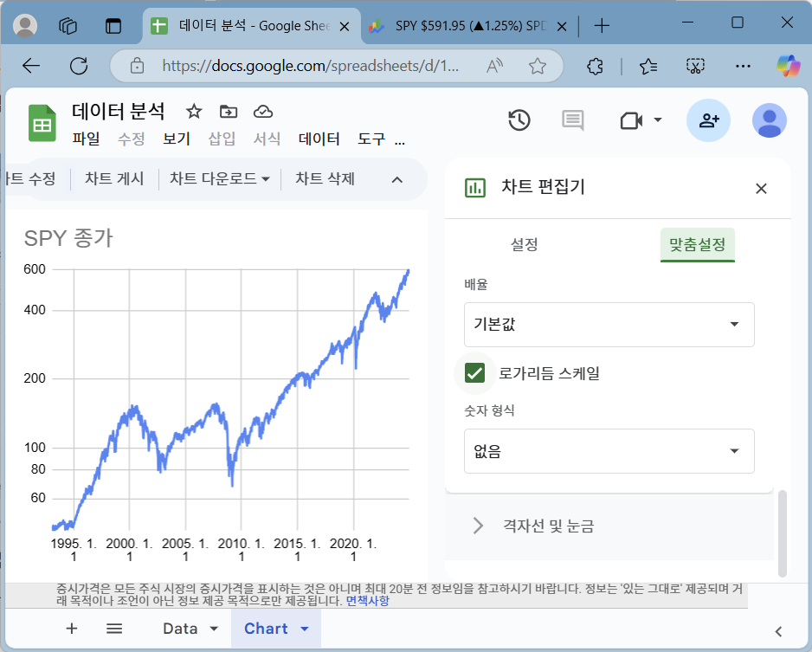Viewport: 812px width, 652px height.
Task: Reload the page with refresh icon
Action: click(79, 66)
